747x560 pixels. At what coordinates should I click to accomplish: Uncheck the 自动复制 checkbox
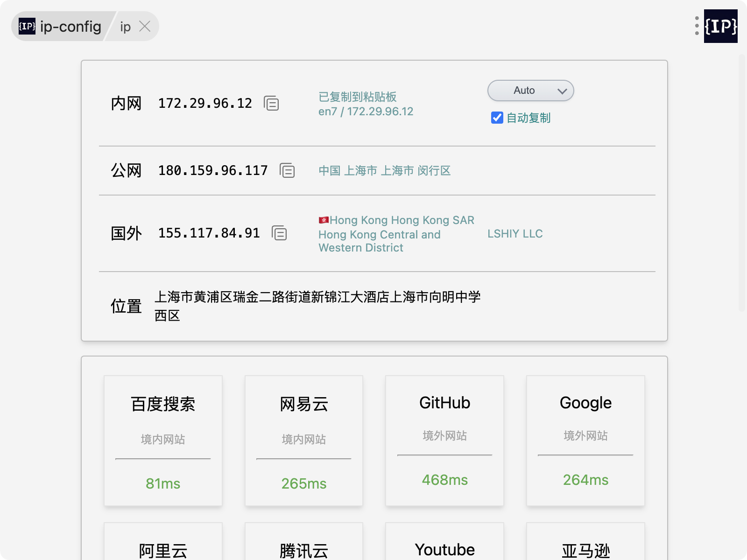pyautogui.click(x=497, y=118)
